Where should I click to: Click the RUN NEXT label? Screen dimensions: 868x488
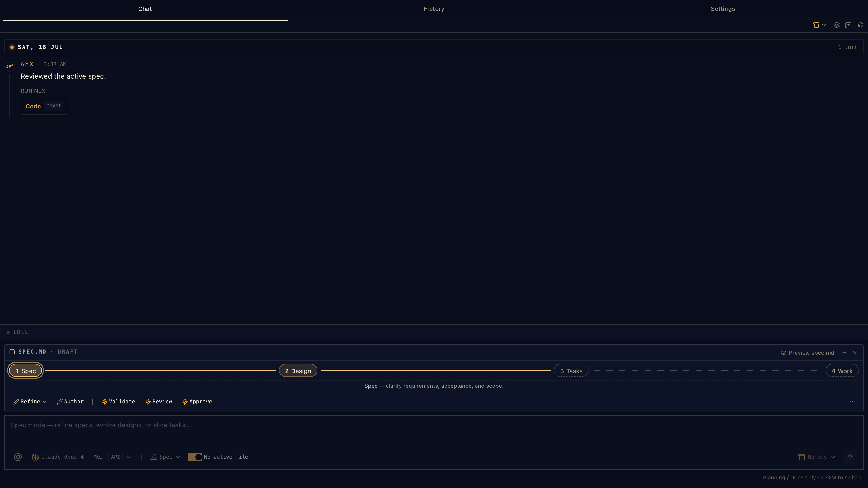pyautogui.click(x=35, y=91)
